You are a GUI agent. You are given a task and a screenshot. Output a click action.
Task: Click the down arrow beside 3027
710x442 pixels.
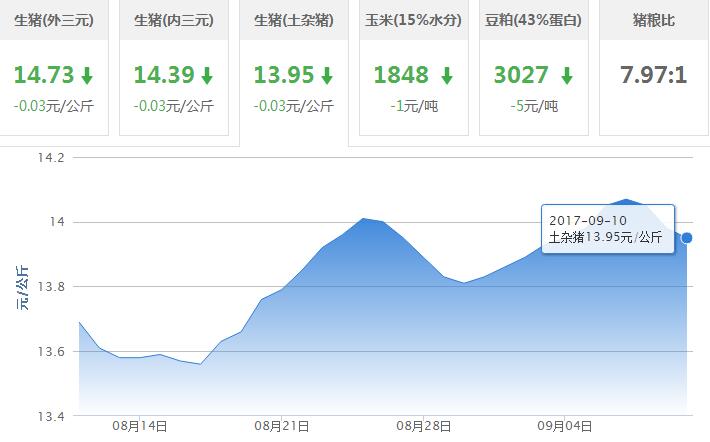pos(566,76)
